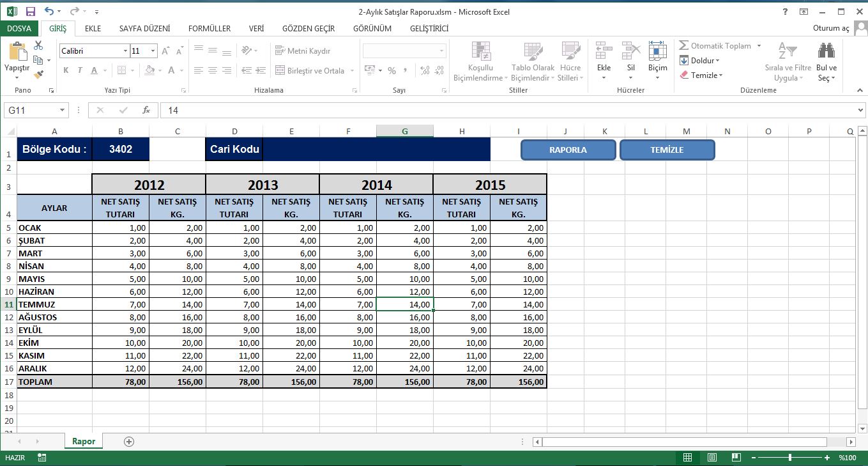868x466 pixels.
Task: Switch to the SAYFA DÜZENİ tab
Action: pos(144,28)
